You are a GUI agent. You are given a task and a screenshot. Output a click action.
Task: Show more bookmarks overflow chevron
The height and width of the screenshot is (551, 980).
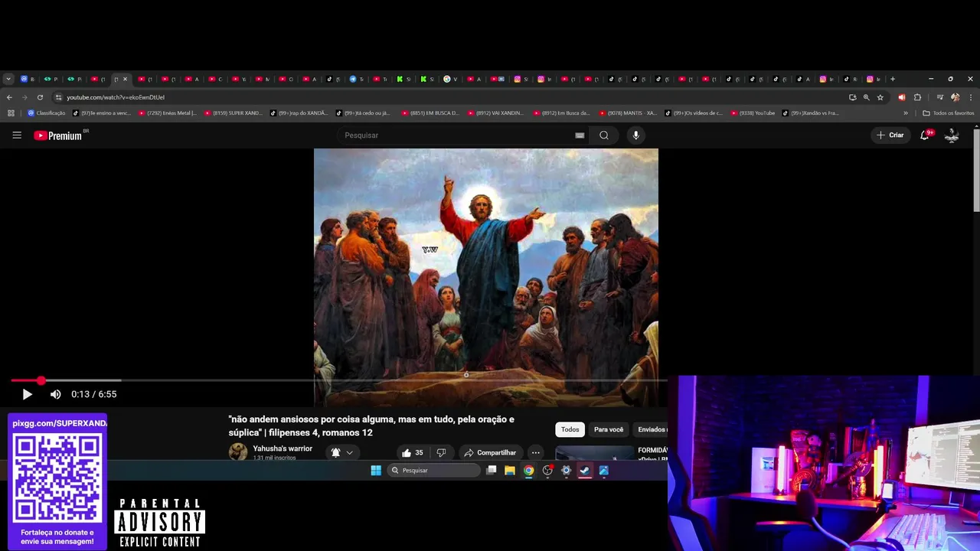(x=906, y=113)
